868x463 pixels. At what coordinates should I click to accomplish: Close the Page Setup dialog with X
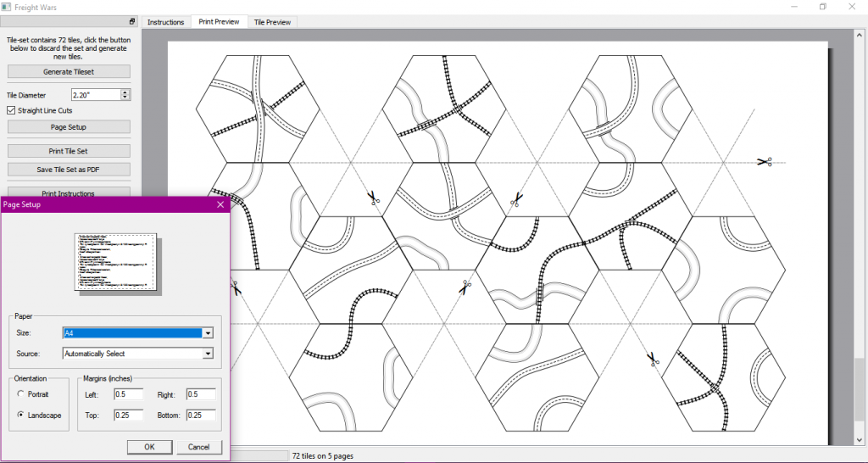tap(220, 204)
